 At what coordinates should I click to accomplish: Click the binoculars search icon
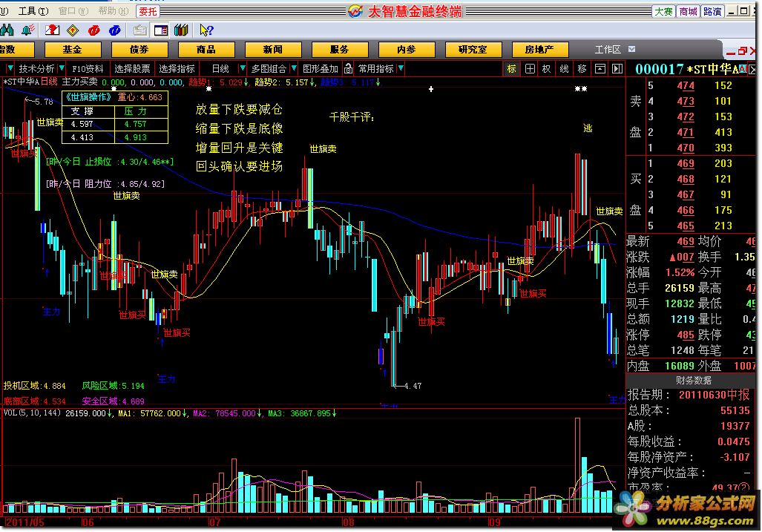click(7, 30)
